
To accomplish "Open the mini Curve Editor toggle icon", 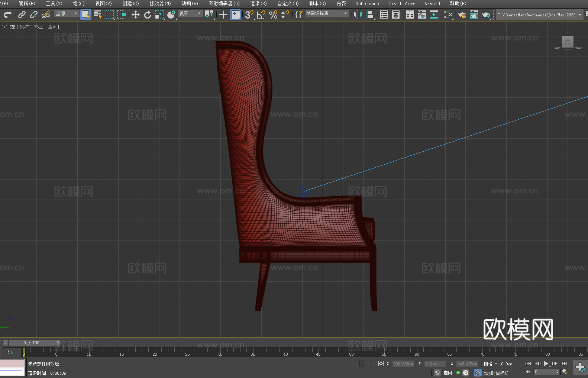I will coord(10,352).
